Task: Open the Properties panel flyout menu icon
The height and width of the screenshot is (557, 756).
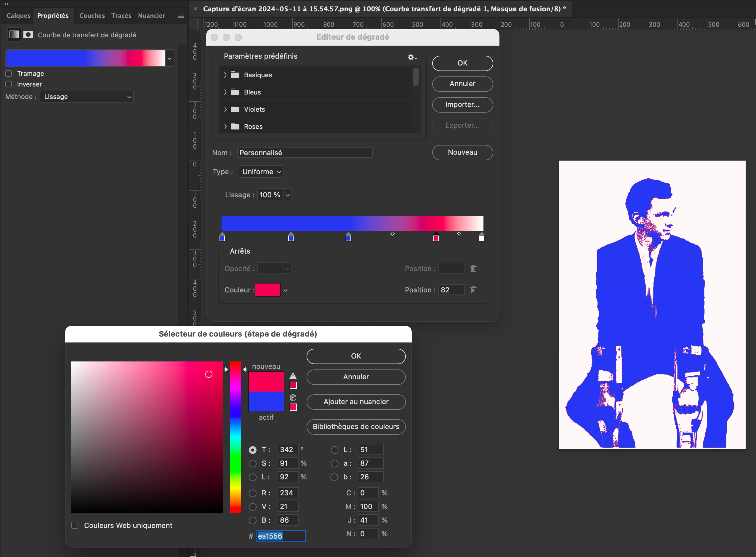Action: [x=181, y=16]
